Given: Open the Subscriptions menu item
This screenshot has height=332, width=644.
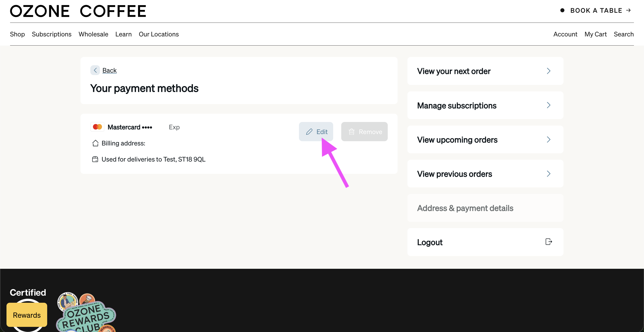Looking at the screenshot, I should point(51,34).
